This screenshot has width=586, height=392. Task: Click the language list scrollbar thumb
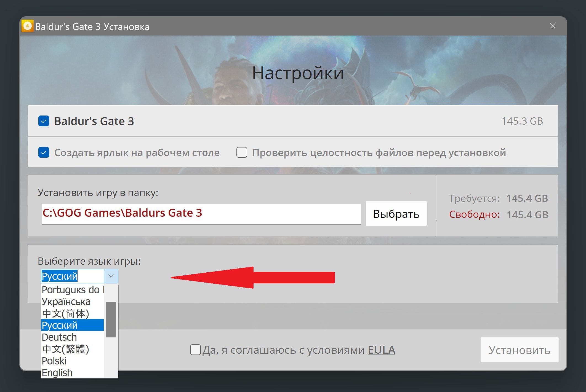click(x=111, y=319)
